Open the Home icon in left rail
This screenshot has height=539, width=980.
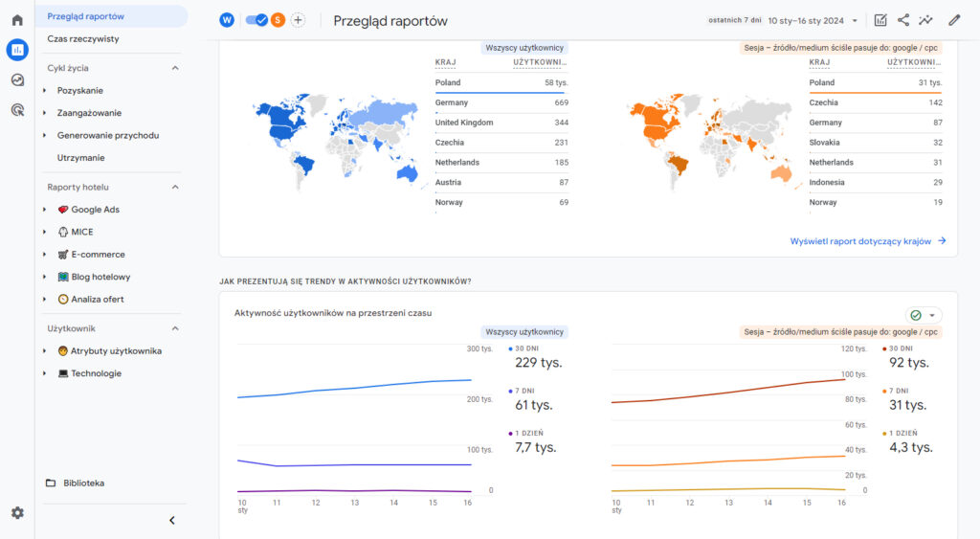17,19
